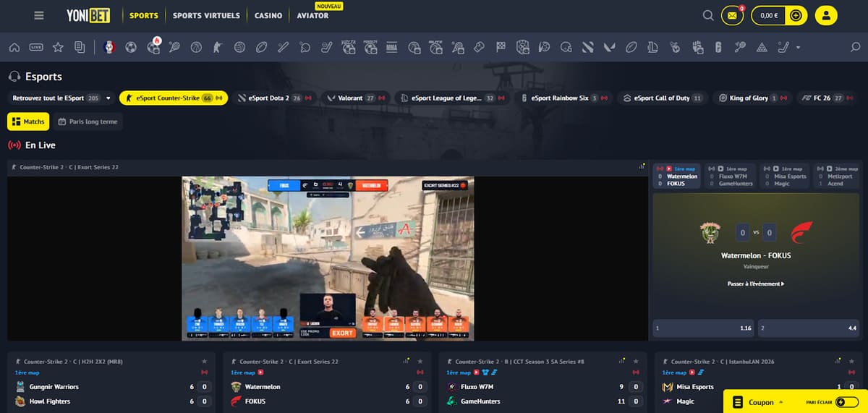Viewport: 868px width, 413px height.
Task: Select the Watermelon FOKUS live stream tab
Action: (x=677, y=176)
